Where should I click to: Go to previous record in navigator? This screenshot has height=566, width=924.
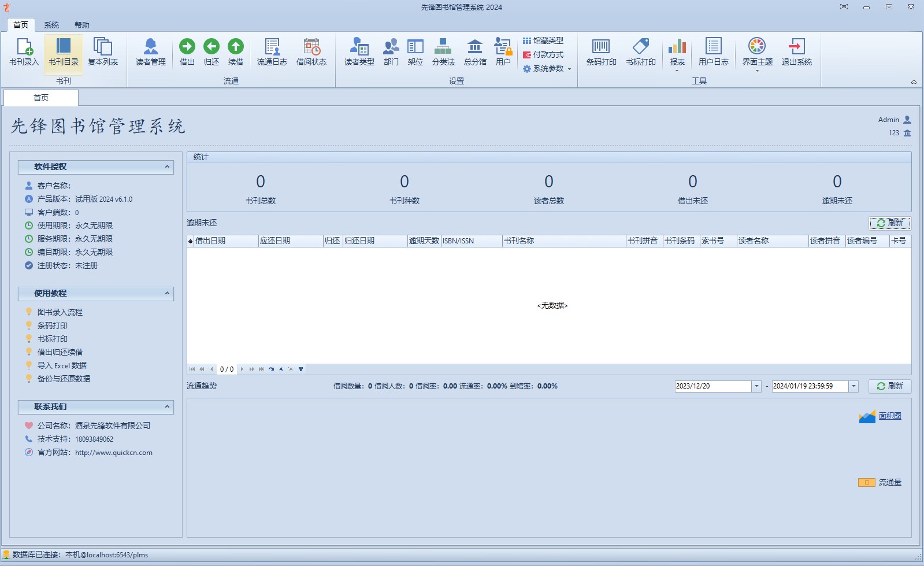point(212,369)
